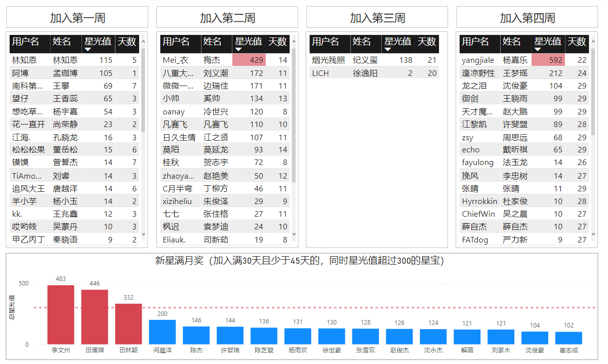Click sort arrow under 星光值 in 加入第三周 table
The height and width of the screenshot is (364, 608).
[388, 50]
